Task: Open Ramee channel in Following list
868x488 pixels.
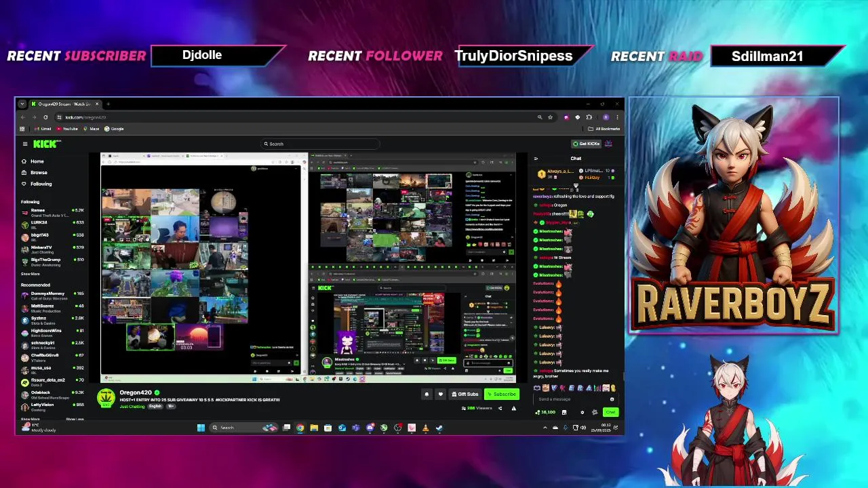Action: (53, 212)
